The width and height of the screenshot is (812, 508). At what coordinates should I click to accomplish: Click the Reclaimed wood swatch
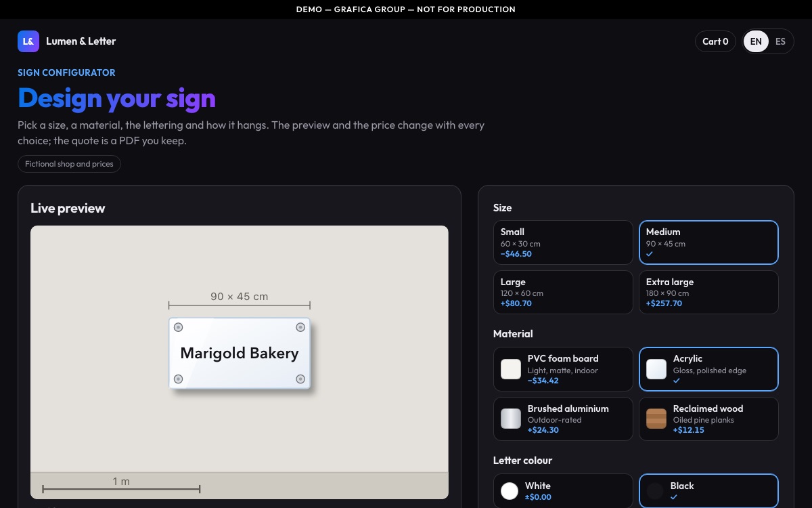[x=656, y=419]
